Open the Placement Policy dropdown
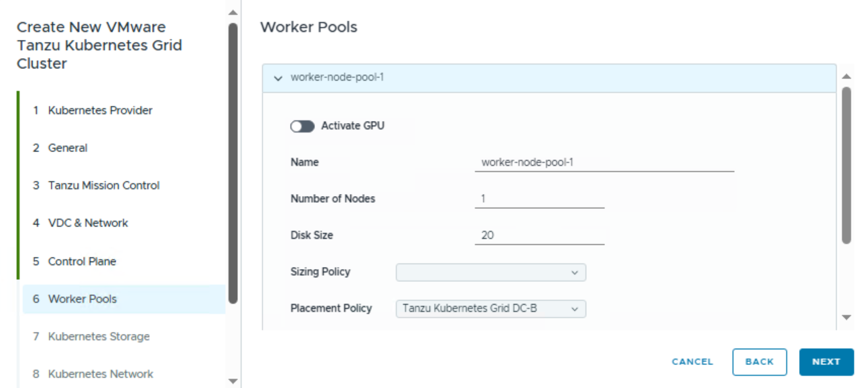This screenshot has height=388, width=868. point(491,309)
